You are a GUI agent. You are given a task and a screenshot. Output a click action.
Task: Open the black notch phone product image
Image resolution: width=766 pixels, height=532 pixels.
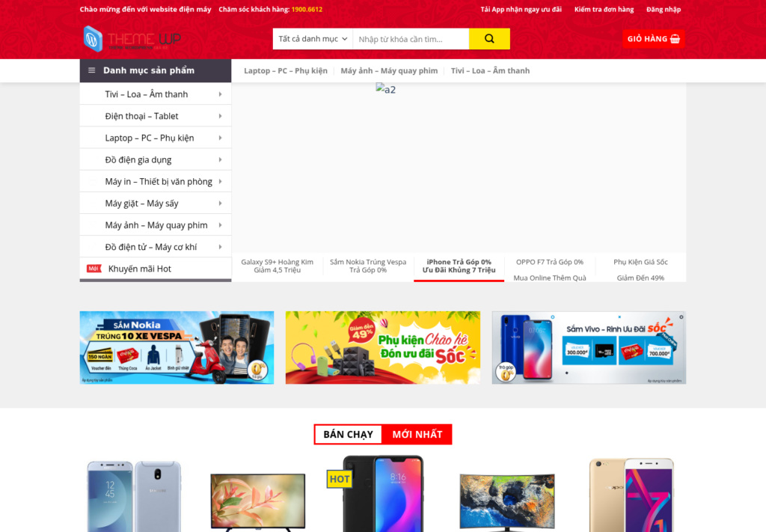pos(384,493)
